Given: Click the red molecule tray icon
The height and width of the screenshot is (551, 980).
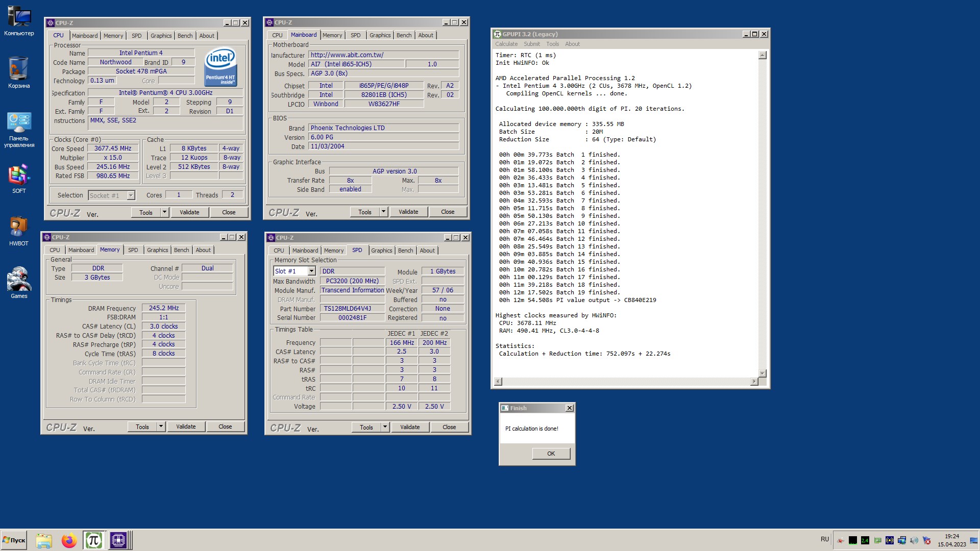Looking at the screenshot, I should tap(841, 540).
